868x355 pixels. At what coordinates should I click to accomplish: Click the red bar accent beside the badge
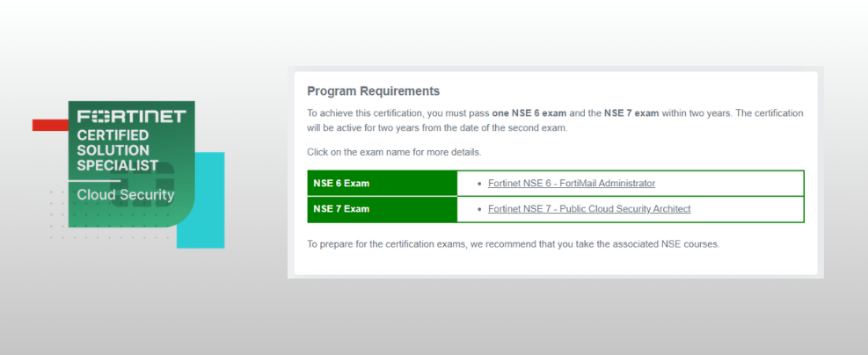pyautogui.click(x=49, y=125)
